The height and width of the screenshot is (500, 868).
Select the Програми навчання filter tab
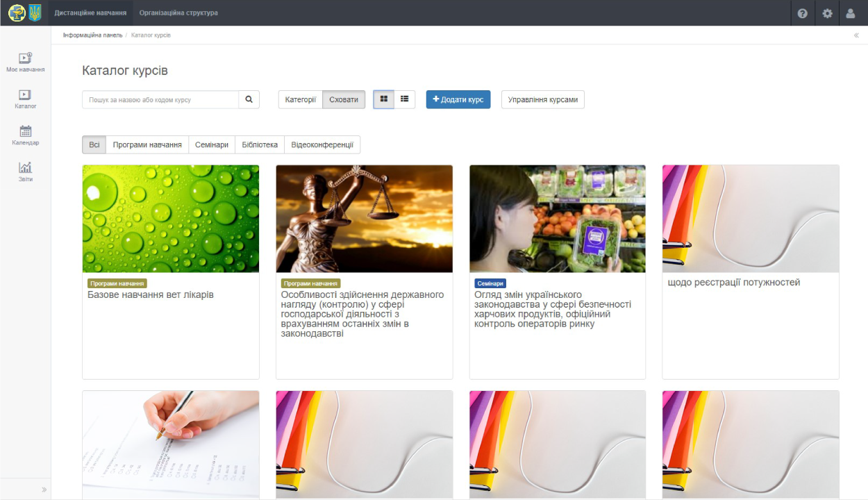(x=147, y=144)
